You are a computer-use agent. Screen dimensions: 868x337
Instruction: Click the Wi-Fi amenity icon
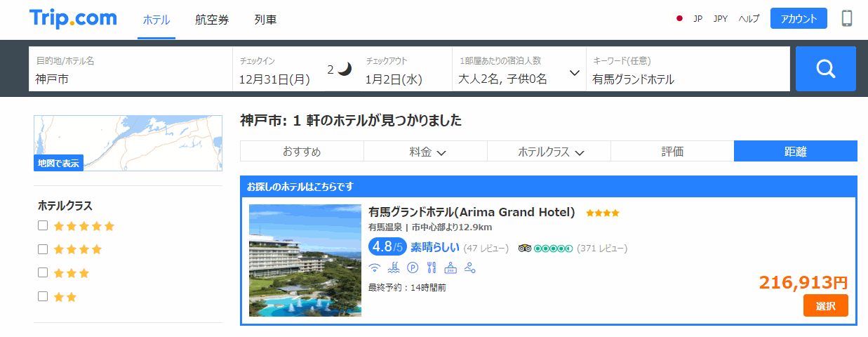[x=375, y=267]
